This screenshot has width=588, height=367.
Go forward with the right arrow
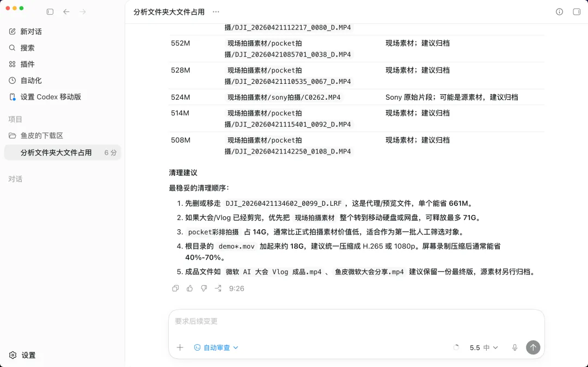[83, 11]
